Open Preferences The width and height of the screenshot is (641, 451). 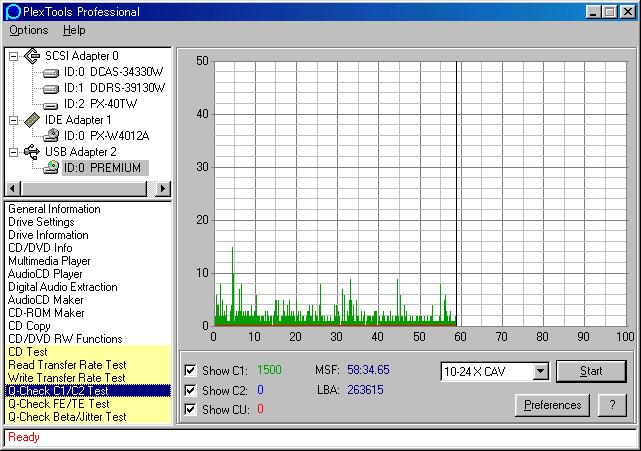[552, 405]
